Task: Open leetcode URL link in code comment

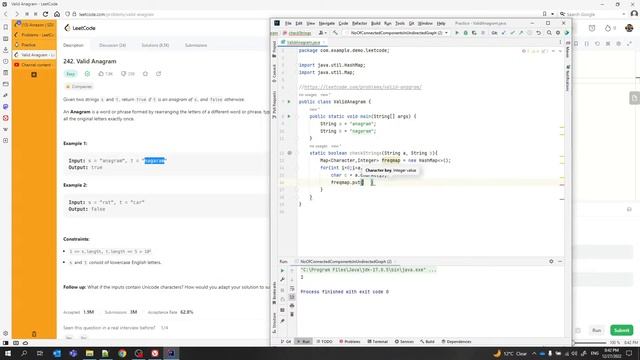Action: point(363,87)
